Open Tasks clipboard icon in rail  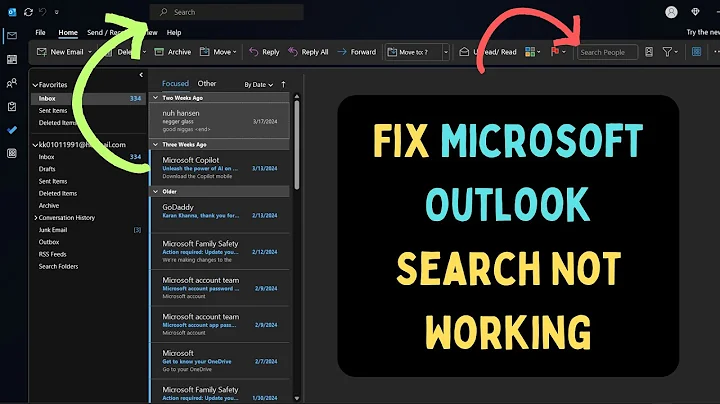[12, 107]
